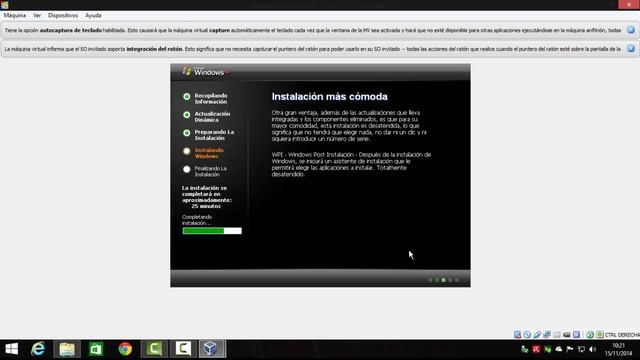Viewport: 640px width, 360px height.
Task: Click the paragraph starting with WPI
Action: point(351,164)
